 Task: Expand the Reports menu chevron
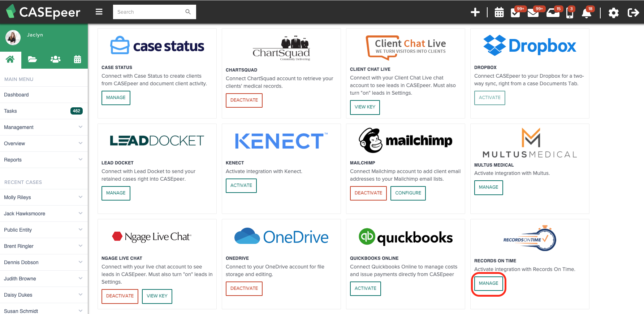click(x=81, y=159)
